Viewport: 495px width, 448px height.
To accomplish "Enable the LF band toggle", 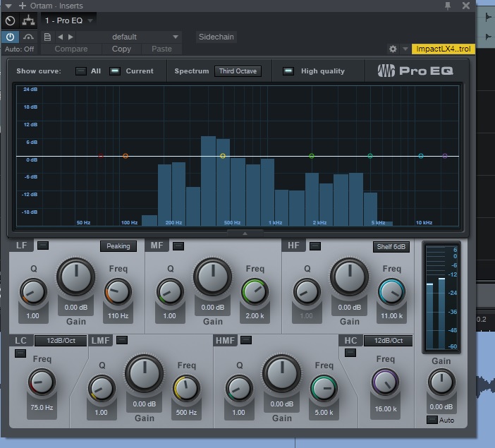I will (x=43, y=246).
